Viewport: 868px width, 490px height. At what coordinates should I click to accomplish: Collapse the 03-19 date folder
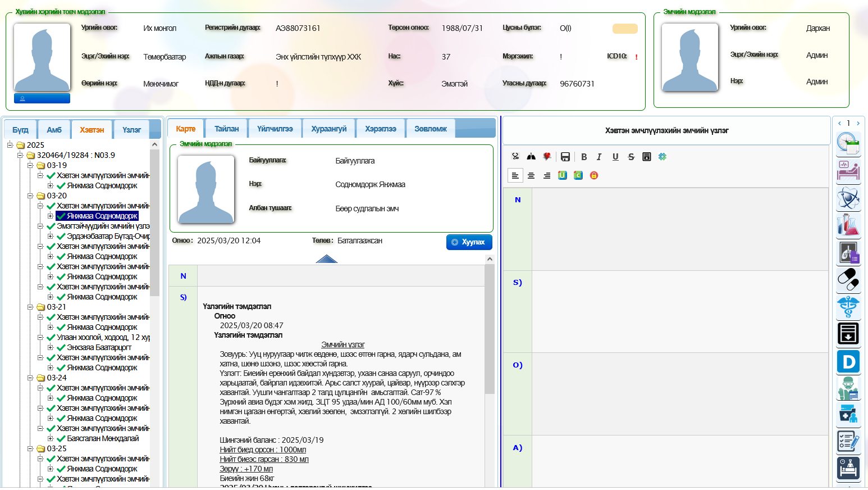click(x=30, y=165)
